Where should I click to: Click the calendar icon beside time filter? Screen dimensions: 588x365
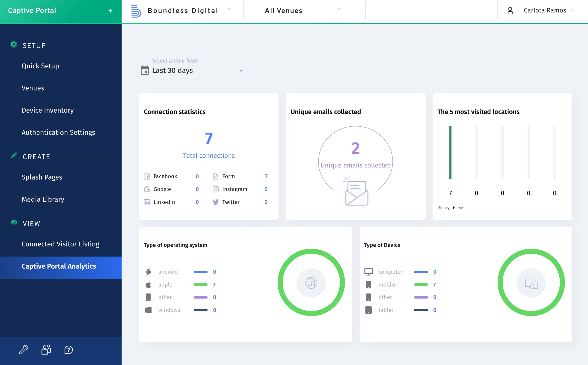pos(145,71)
